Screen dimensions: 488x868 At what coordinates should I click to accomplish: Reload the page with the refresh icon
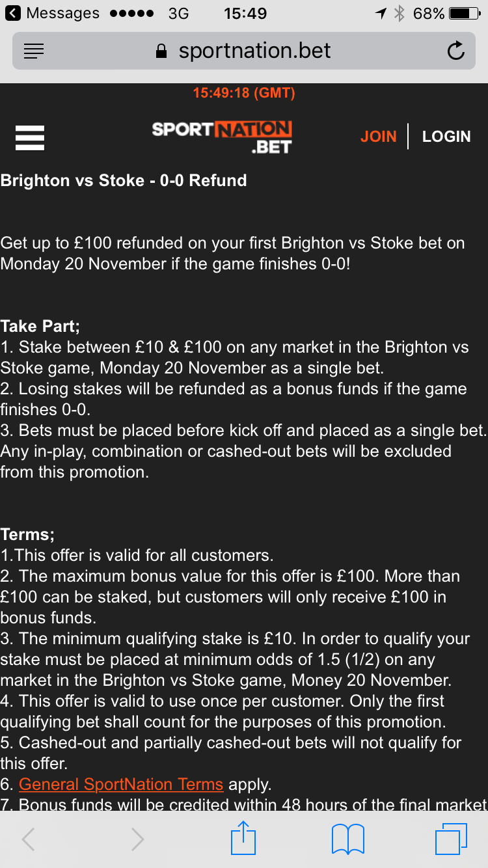click(x=456, y=51)
